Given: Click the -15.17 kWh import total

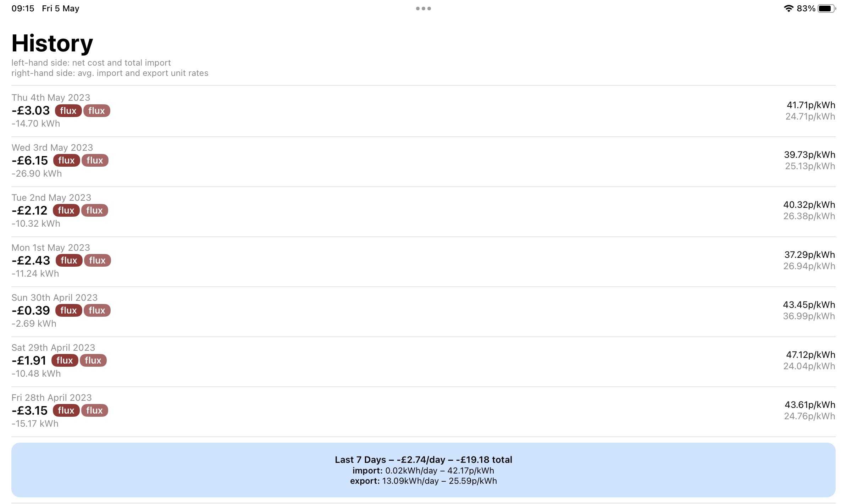Looking at the screenshot, I should coord(35,424).
